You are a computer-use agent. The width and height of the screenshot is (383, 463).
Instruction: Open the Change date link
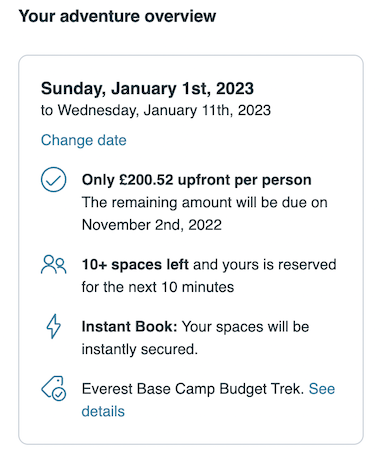tap(84, 140)
